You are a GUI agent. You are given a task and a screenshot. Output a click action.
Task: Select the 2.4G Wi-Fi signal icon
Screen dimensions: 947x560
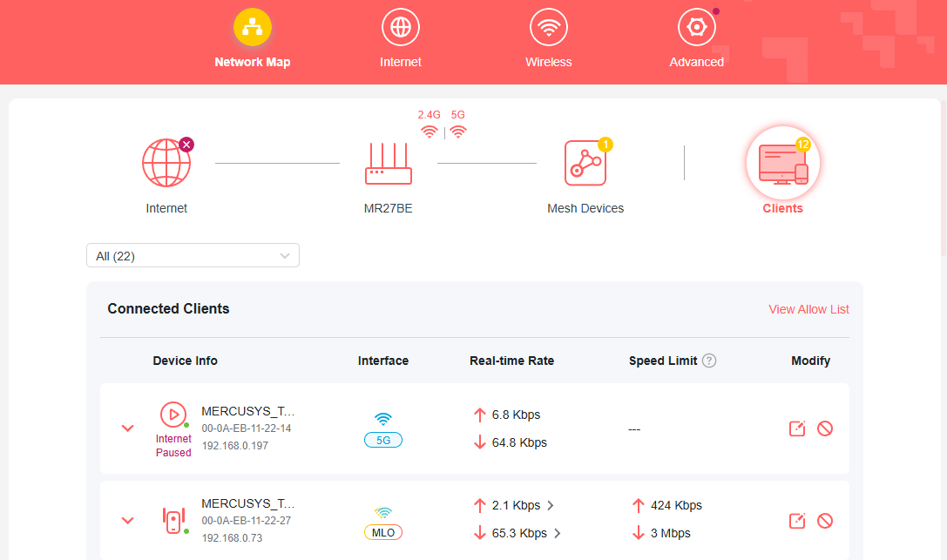click(x=429, y=131)
